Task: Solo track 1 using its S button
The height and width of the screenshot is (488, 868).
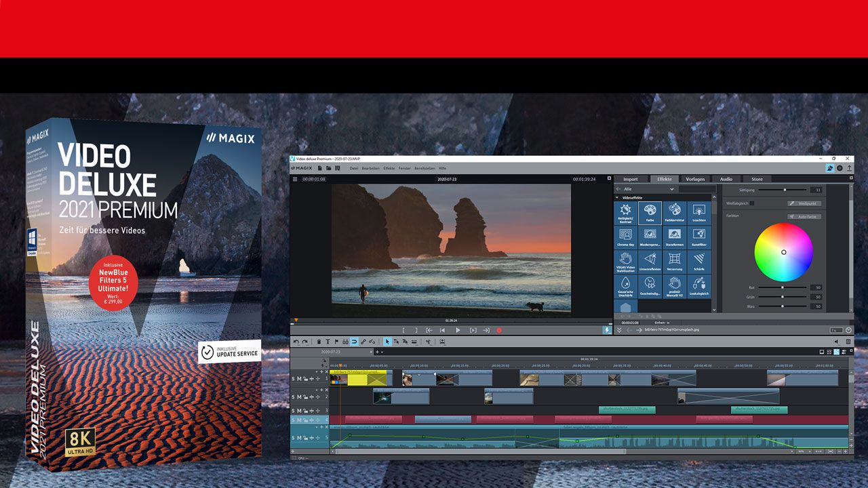Action: 293,378
